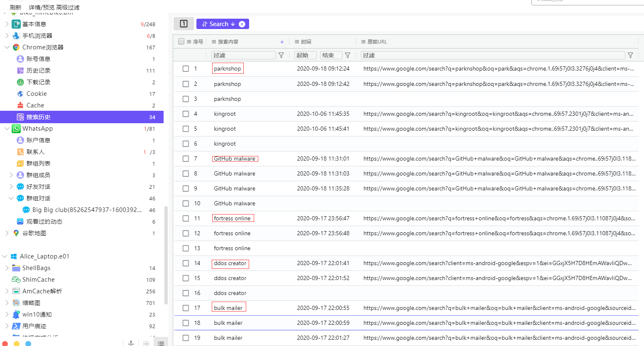This screenshot has height=346, width=644.
Task: Check row 14 ddos creator checkbox
Action: (x=186, y=263)
